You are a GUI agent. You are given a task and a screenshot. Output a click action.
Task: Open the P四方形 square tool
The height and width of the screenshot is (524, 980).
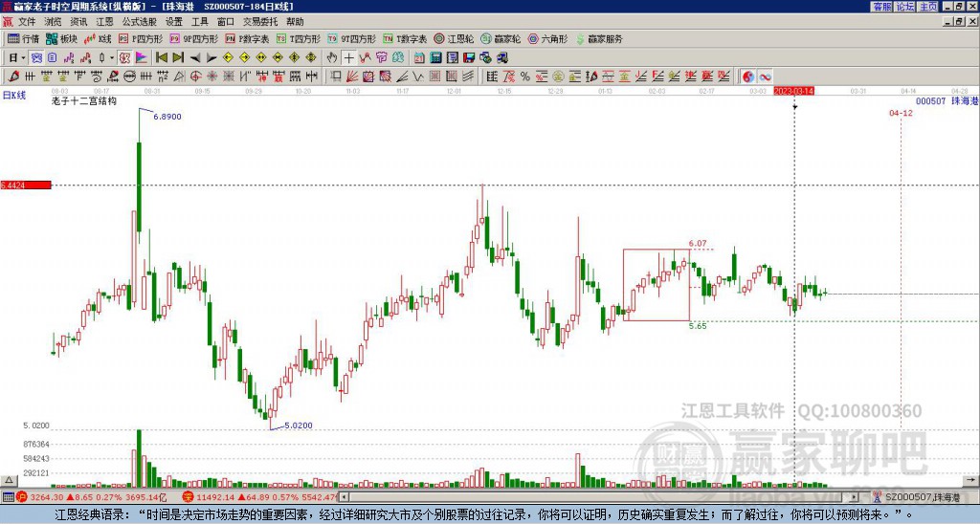(x=141, y=38)
